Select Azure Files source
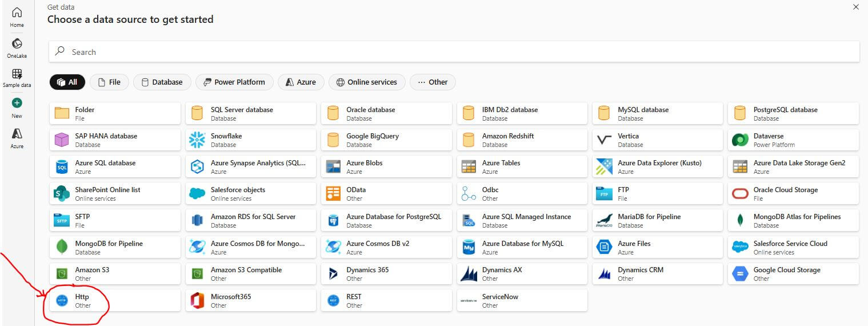868x326 pixels. click(658, 247)
